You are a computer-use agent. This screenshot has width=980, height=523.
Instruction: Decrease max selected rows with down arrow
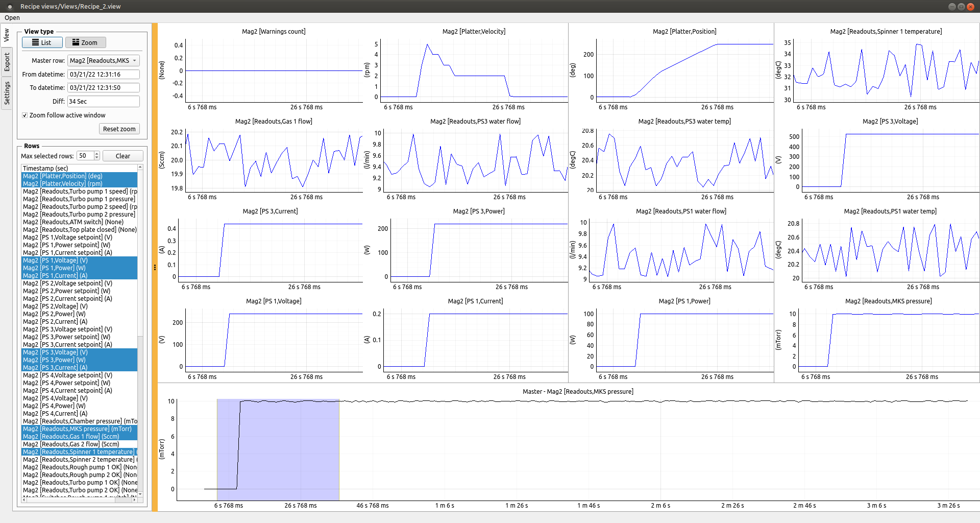coord(97,158)
